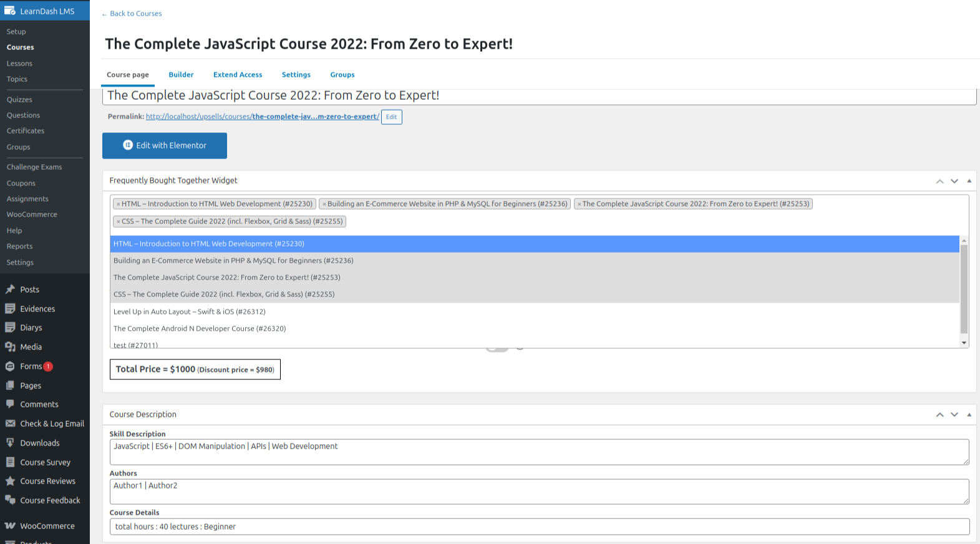Click the Comments bubble icon
Screen dimensions: 980x544
tap(10, 404)
